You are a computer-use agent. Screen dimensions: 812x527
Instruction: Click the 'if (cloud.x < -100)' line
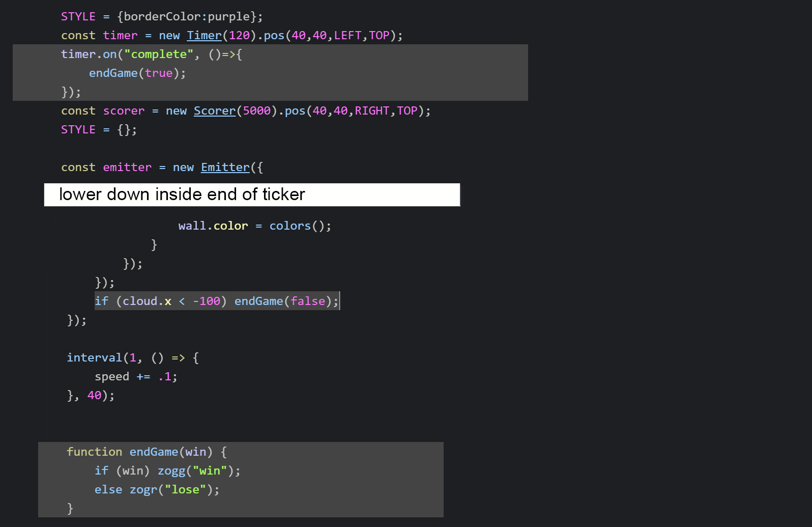tap(217, 301)
